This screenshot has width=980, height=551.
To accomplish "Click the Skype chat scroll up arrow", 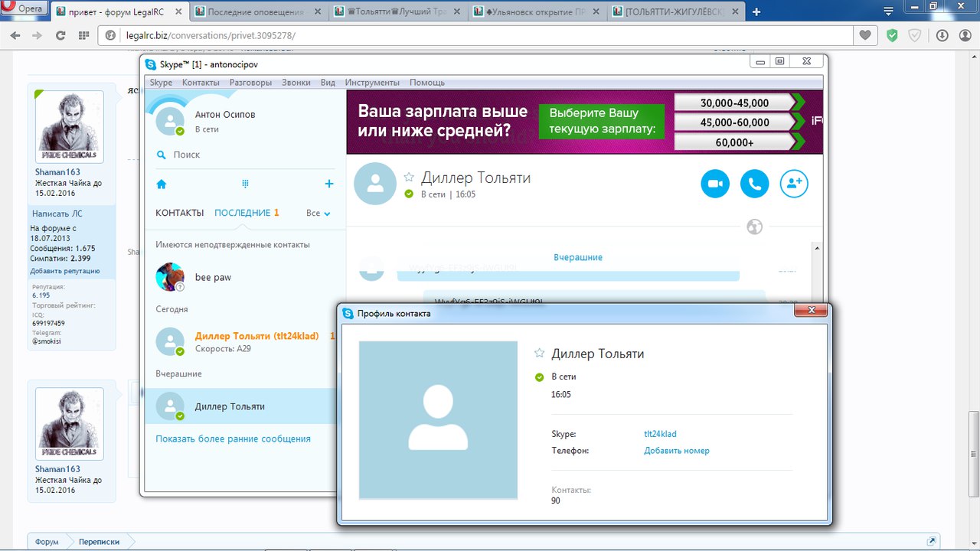I will (x=818, y=248).
